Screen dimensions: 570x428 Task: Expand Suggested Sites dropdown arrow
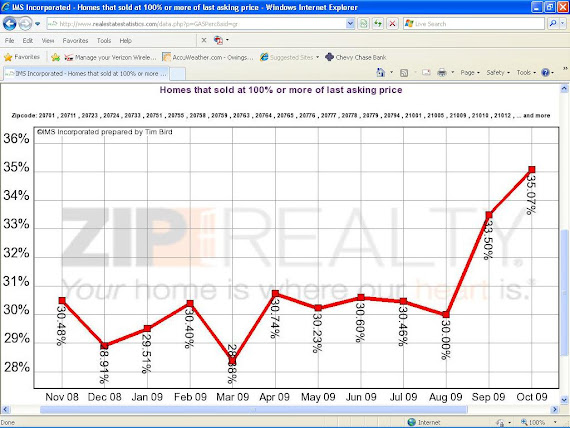(x=317, y=57)
